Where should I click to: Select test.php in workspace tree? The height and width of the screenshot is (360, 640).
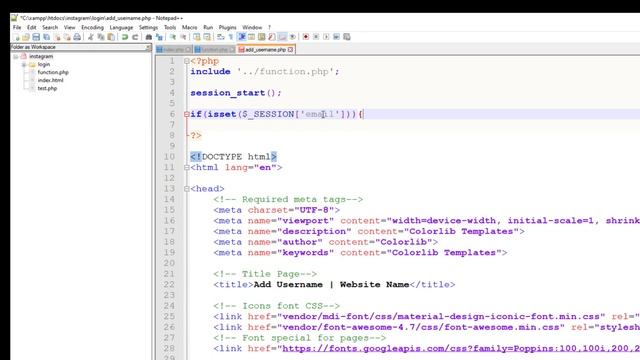[x=47, y=89]
